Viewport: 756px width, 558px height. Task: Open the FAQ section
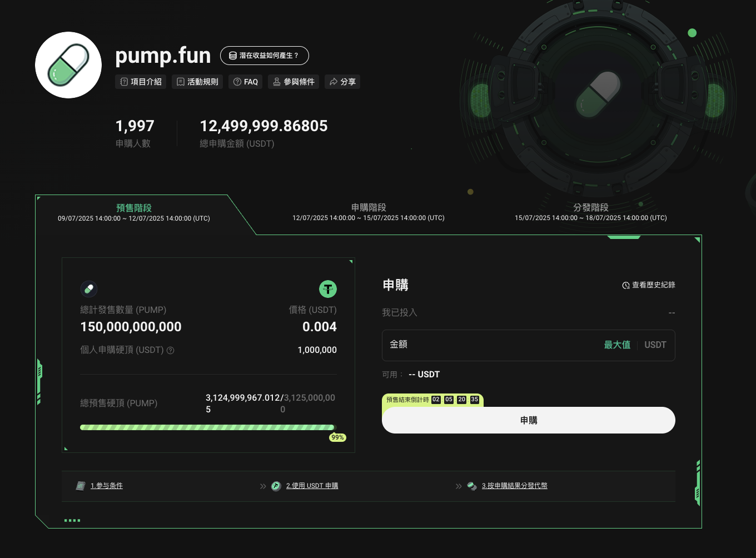245,82
